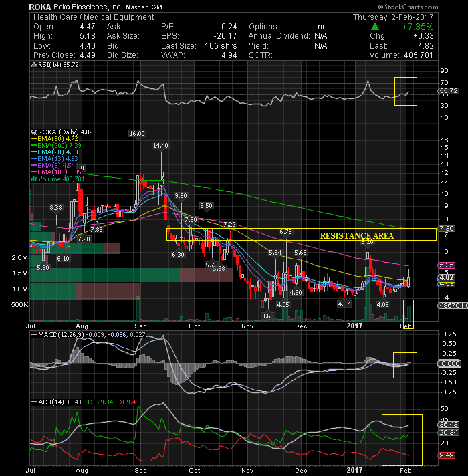The image size is (468, 476).
Task: Click the -DI 9.49 red label
Action: 128,402
